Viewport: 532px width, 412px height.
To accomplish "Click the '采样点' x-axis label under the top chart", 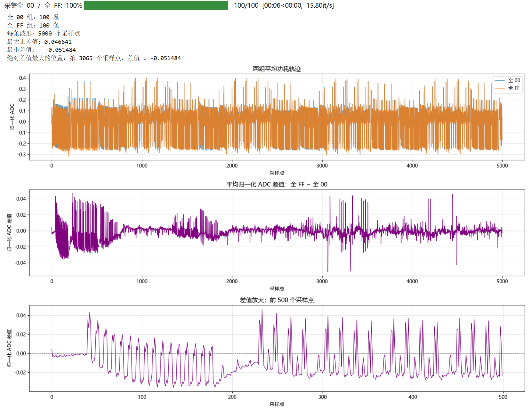I will point(277,173).
